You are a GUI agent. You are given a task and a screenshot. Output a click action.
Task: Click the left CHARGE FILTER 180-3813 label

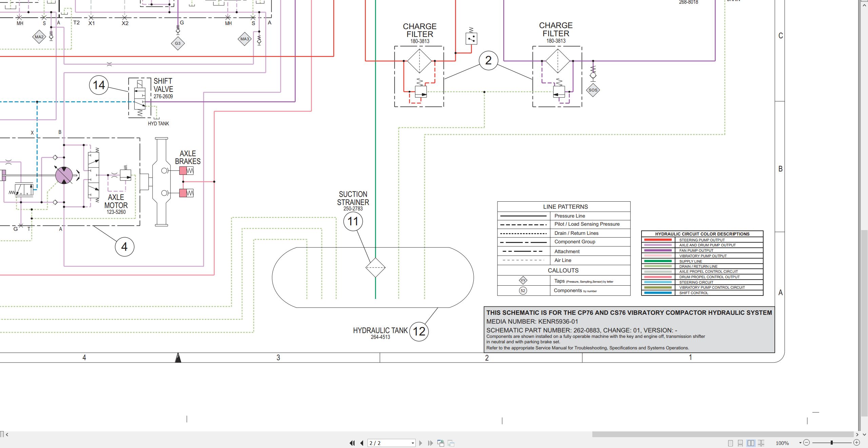coord(420,33)
